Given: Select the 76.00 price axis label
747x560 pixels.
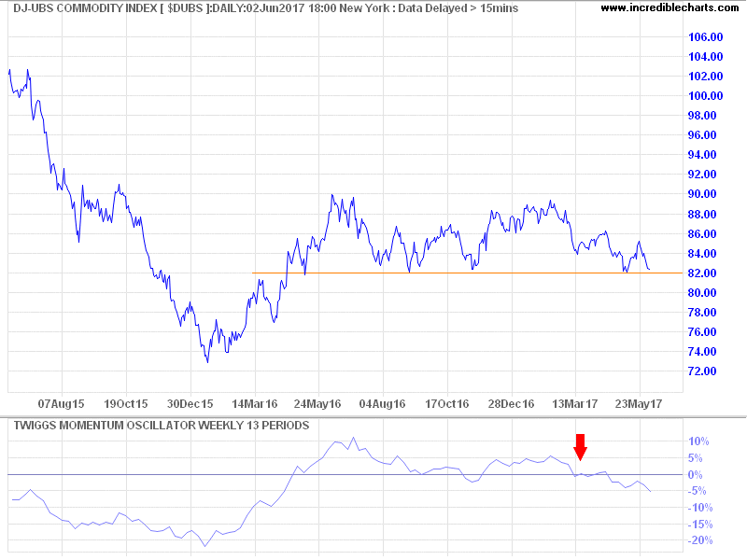Looking at the screenshot, I should [702, 332].
